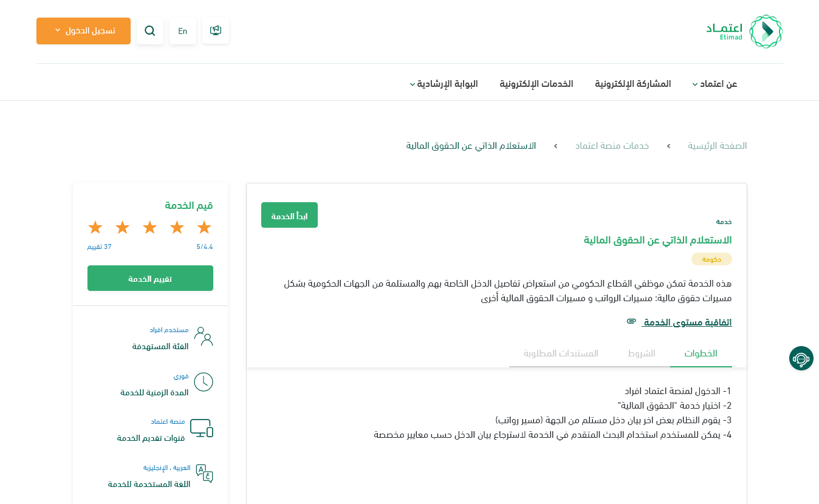
Task: Switch language with the En button
Action: pyautogui.click(x=183, y=31)
